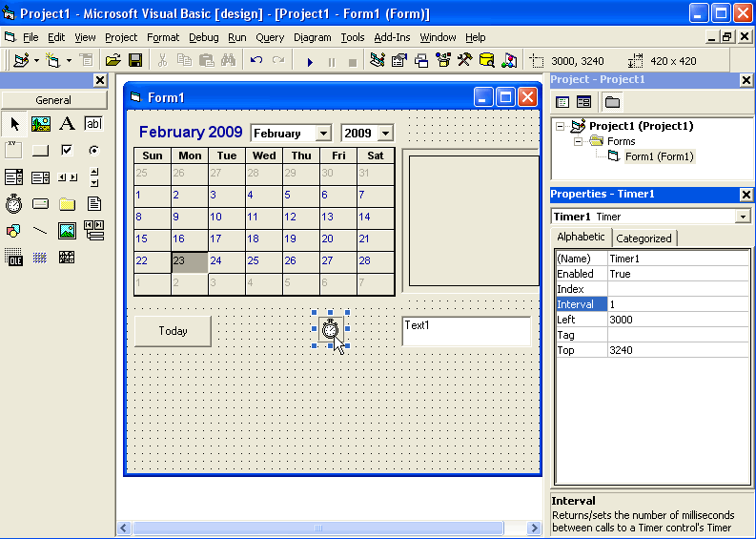The height and width of the screenshot is (539, 756).
Task: Select the DirListBox folder tool
Action: 67,204
